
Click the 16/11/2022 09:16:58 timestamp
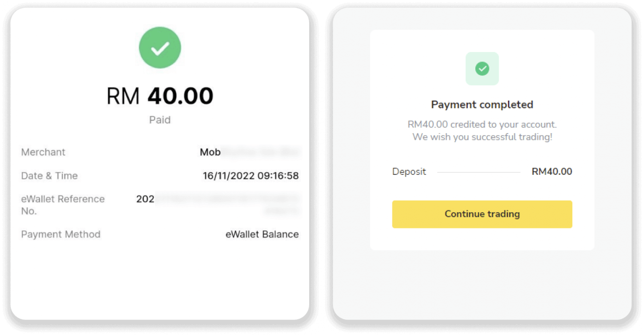(250, 176)
